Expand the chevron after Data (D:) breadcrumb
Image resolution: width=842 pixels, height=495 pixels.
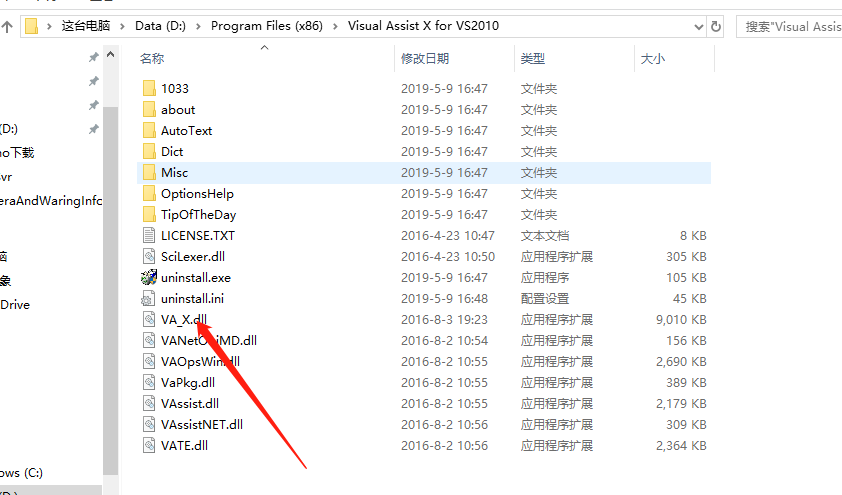pyautogui.click(x=200, y=26)
